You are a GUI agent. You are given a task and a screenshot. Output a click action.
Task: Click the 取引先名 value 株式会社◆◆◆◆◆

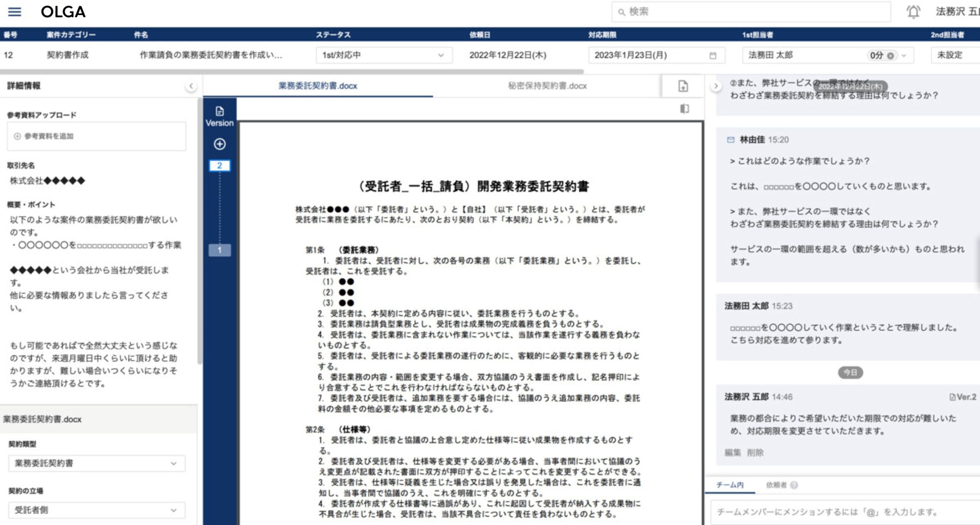pos(47,181)
